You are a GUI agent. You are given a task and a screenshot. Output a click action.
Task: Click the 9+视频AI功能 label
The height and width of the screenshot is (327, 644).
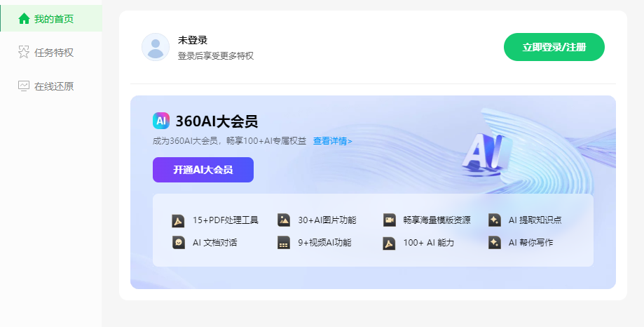(324, 243)
